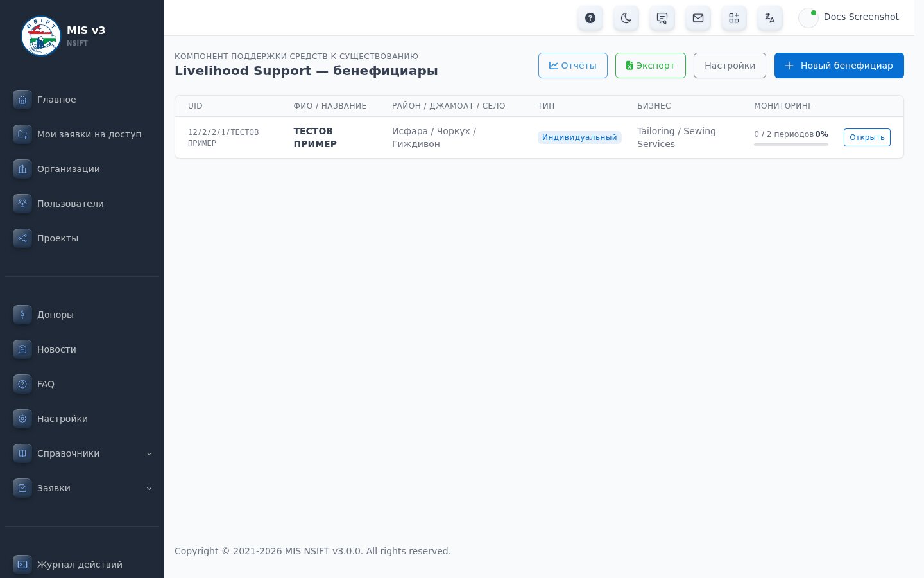Click the Открыть button for ТЕСТОВ ПРИМЕР

pos(867,137)
